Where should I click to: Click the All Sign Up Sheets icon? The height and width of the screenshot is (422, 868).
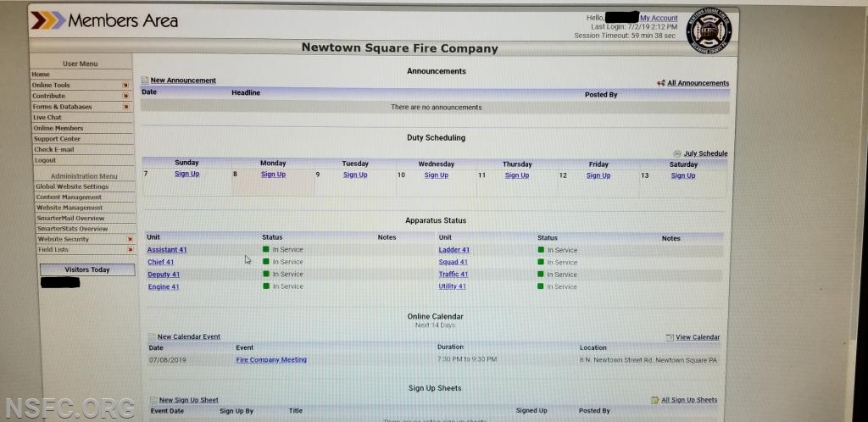(x=655, y=400)
